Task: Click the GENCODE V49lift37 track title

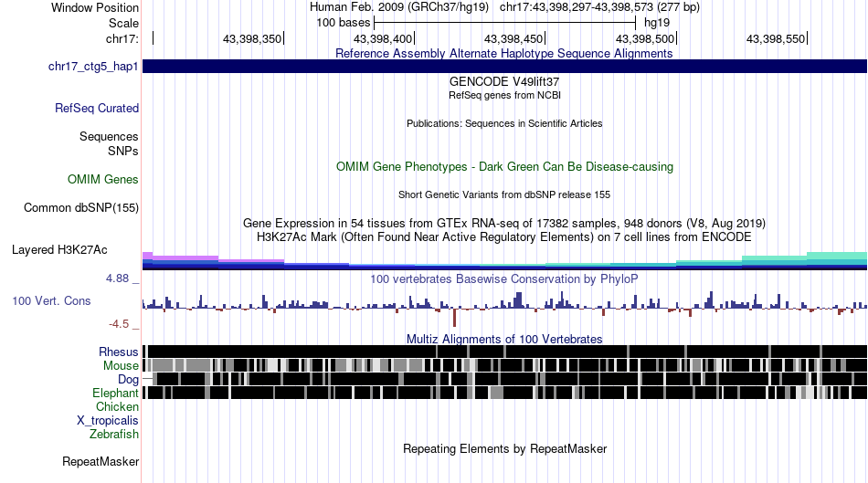Action: [504, 81]
